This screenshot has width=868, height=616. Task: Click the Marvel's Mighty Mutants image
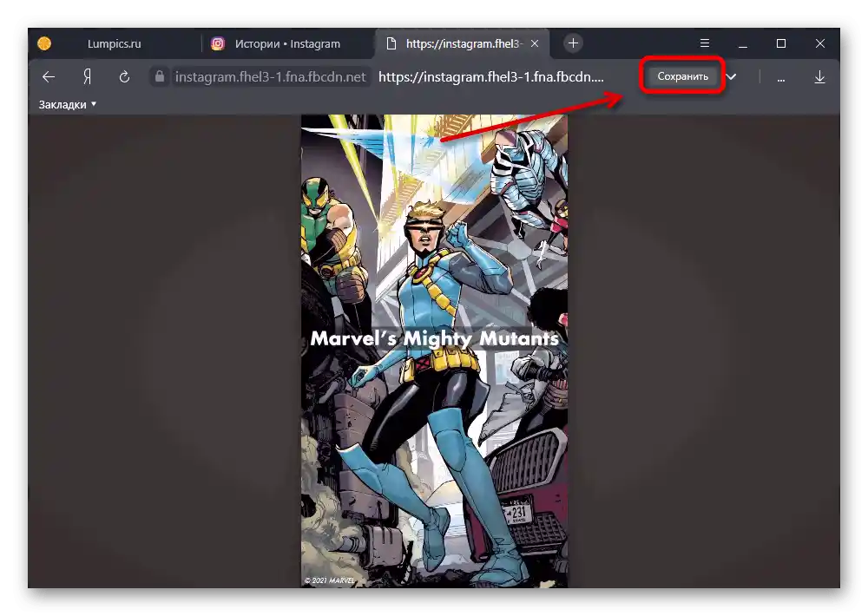click(x=434, y=351)
